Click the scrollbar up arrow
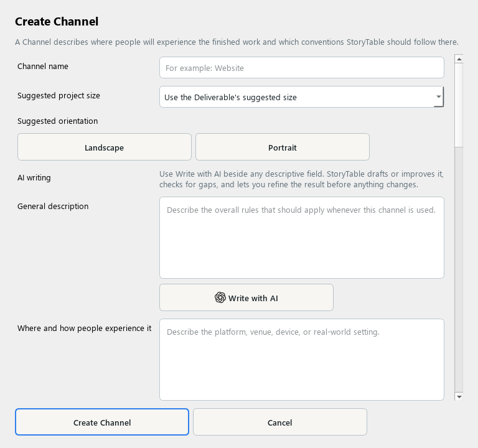This screenshot has width=478, height=448. pyautogui.click(x=459, y=59)
